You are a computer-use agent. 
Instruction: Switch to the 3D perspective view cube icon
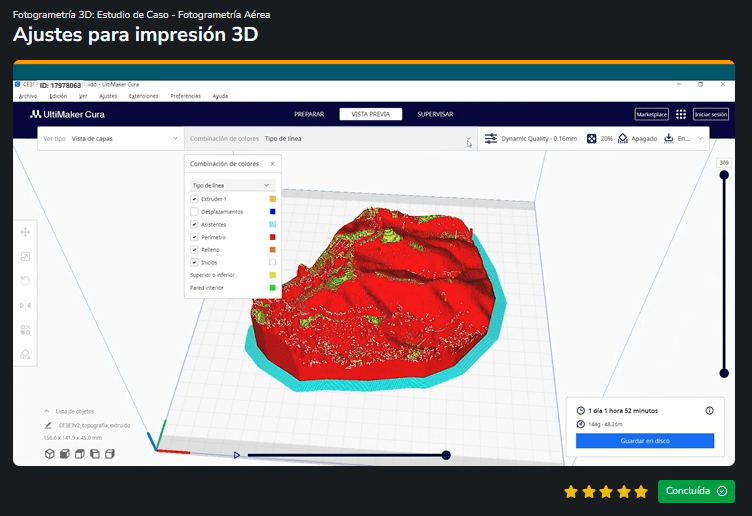pos(49,454)
